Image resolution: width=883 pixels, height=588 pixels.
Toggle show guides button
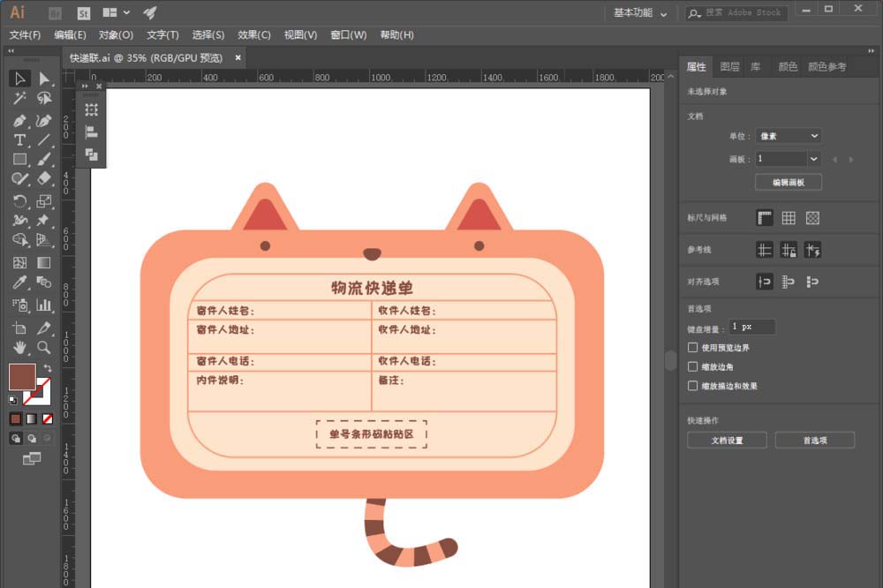coord(764,250)
